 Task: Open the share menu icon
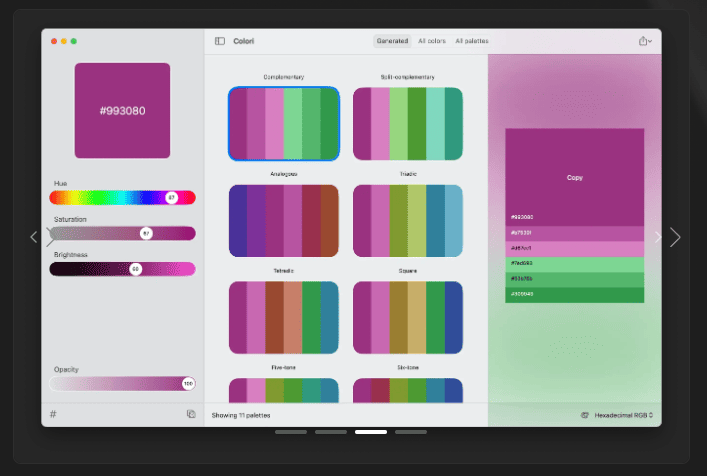tap(645, 41)
